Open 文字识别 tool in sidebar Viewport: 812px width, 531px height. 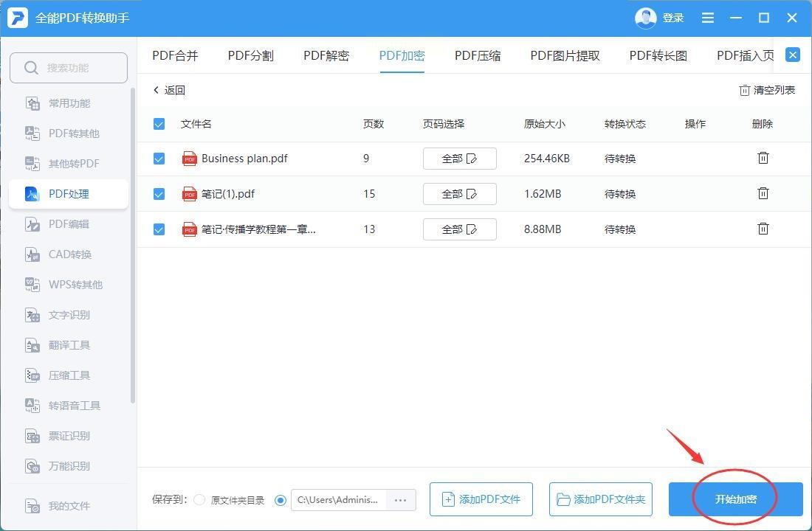click(69, 315)
